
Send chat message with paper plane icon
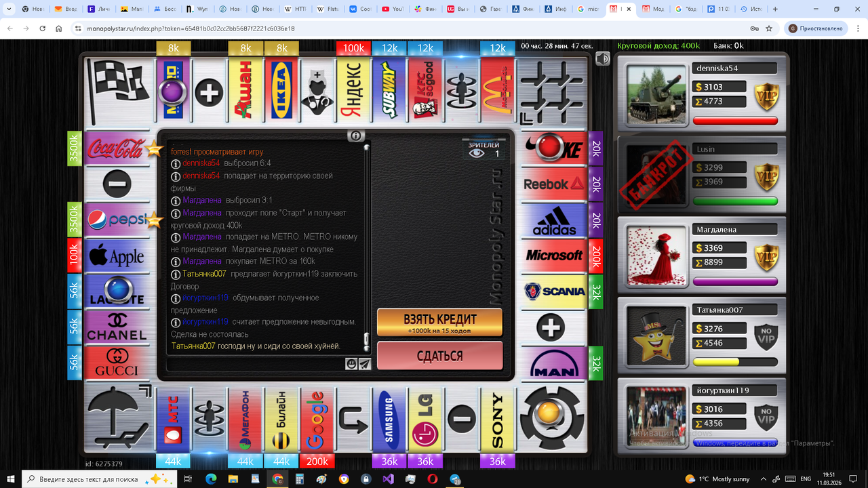click(365, 364)
